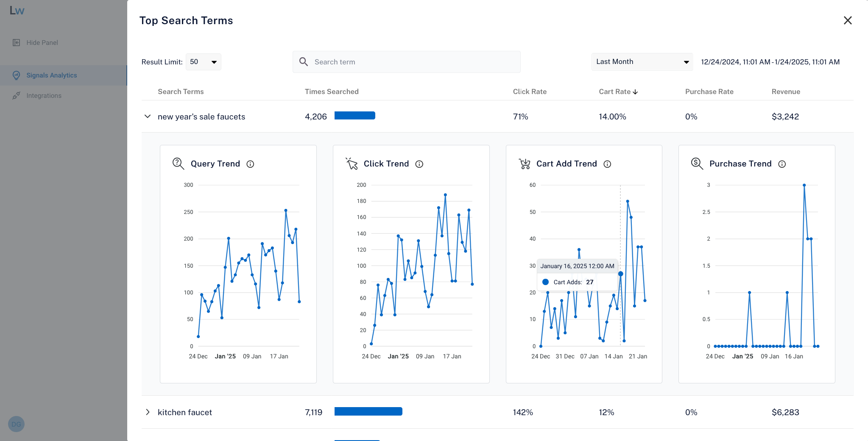Click the 14.00% cart rate value
868x441 pixels.
[x=612, y=116]
